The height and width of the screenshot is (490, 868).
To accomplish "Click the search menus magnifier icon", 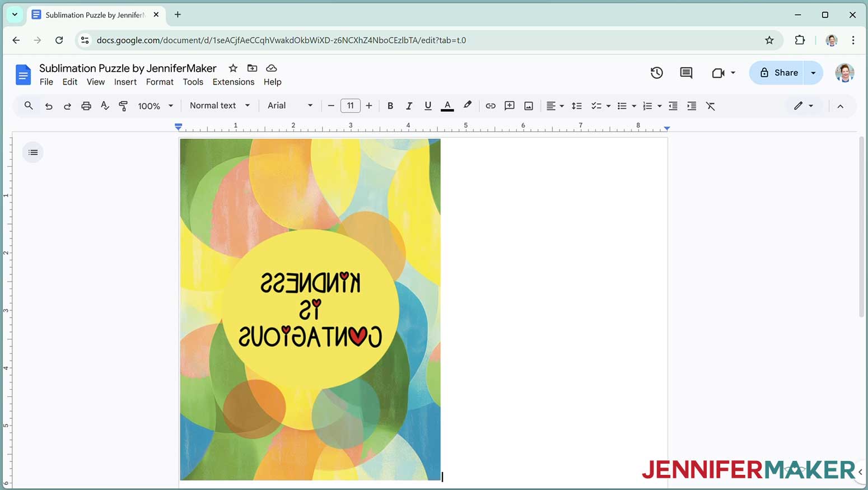I will 29,105.
